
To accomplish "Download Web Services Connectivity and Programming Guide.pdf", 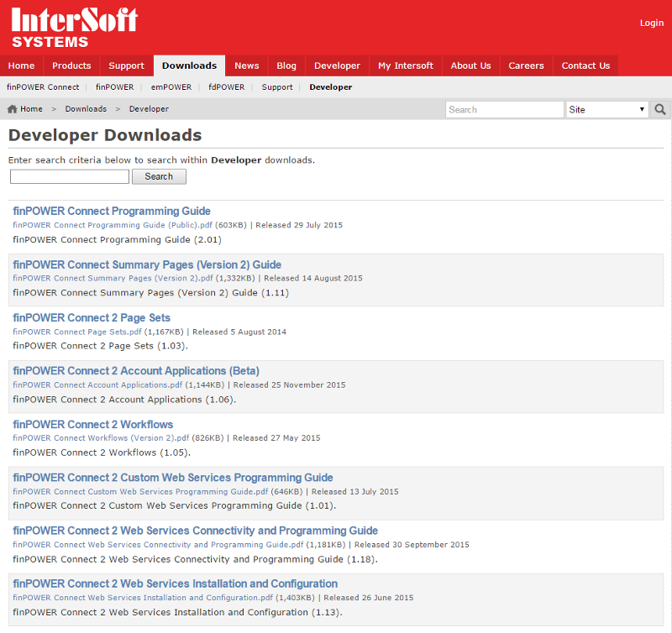I will 158,545.
